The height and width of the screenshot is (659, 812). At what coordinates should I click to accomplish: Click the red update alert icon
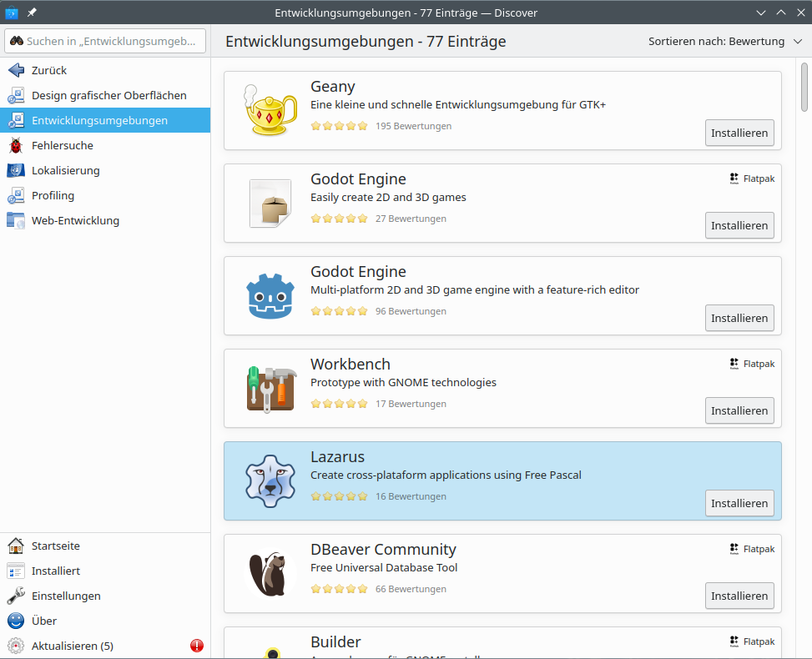pos(197,646)
